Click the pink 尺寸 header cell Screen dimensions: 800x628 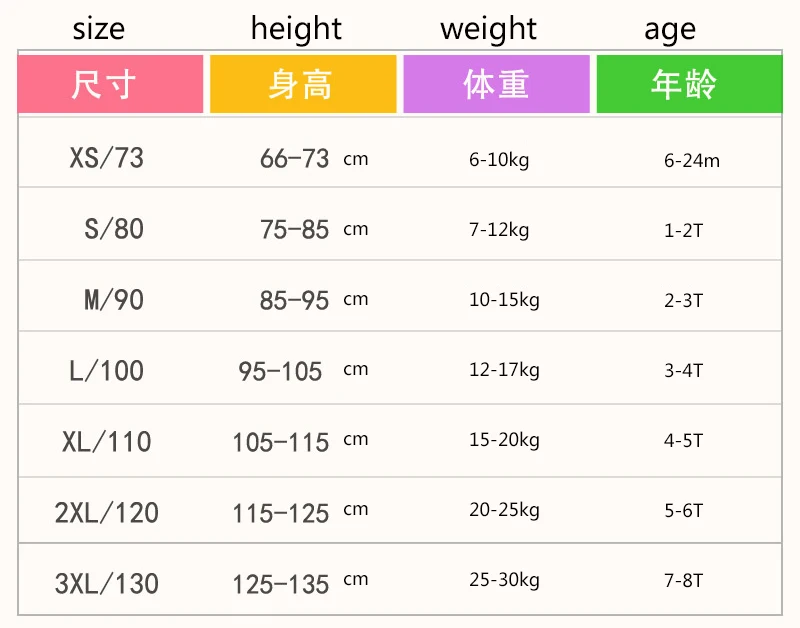coord(110,84)
